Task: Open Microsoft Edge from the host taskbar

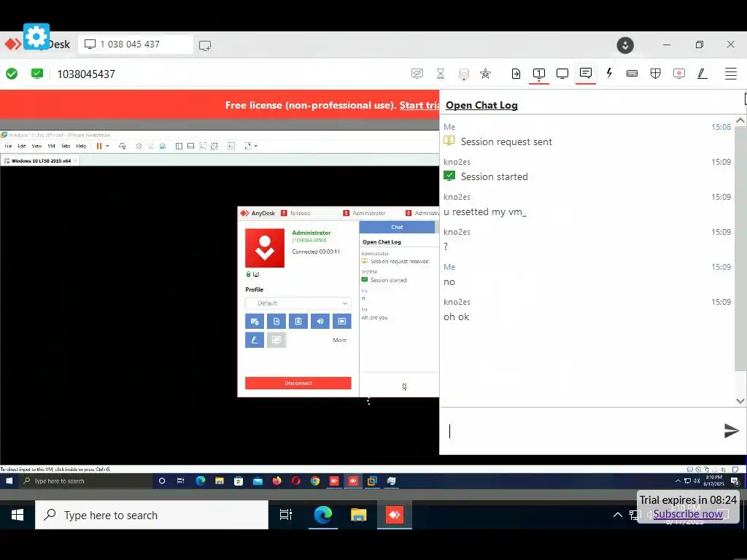Action: [x=322, y=515]
